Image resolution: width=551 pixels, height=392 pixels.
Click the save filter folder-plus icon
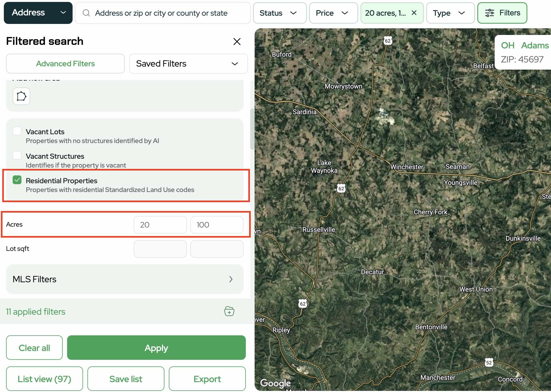(229, 311)
